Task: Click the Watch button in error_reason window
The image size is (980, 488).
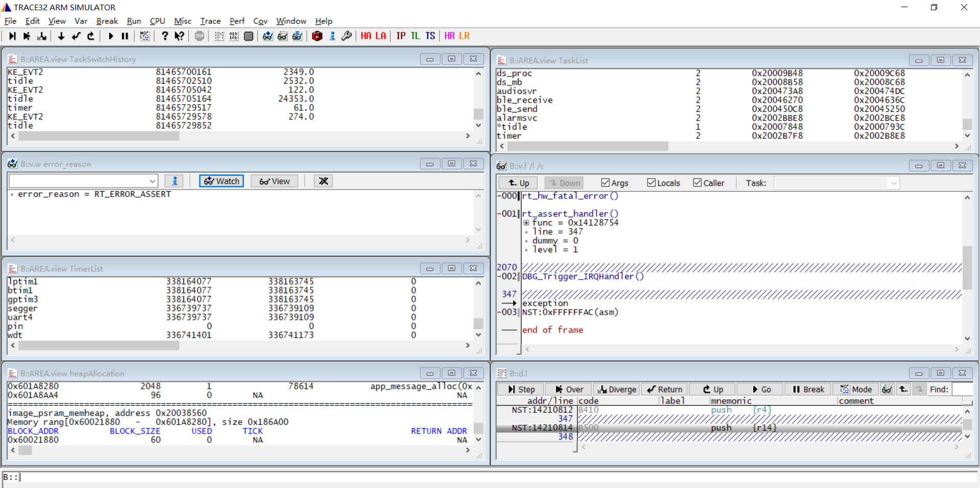Action: pos(222,181)
